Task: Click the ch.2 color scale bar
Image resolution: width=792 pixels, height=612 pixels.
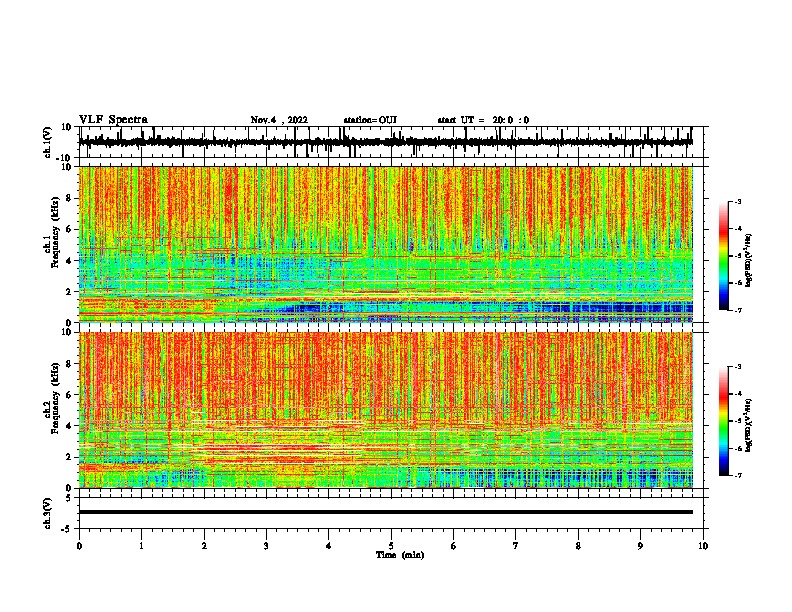Action: pyautogui.click(x=724, y=421)
